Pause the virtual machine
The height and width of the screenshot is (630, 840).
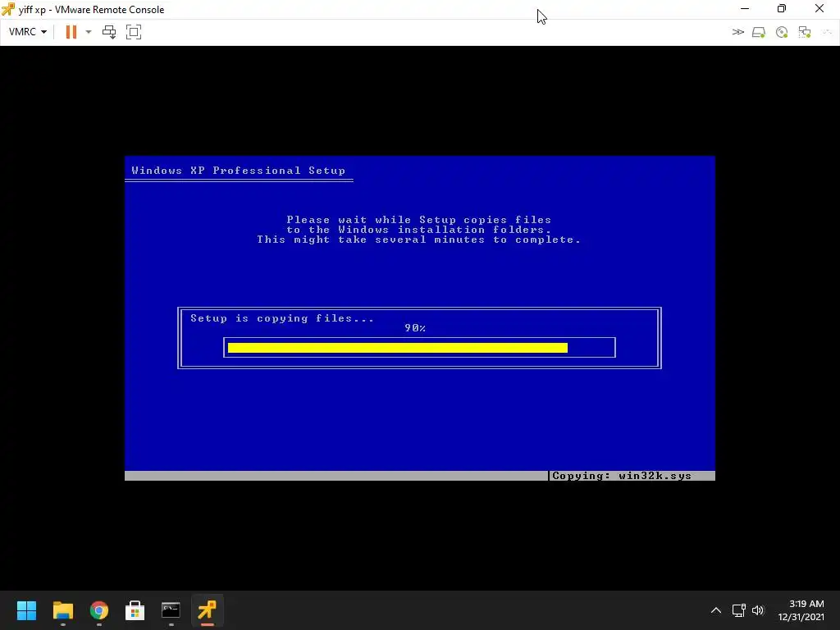pos(71,32)
